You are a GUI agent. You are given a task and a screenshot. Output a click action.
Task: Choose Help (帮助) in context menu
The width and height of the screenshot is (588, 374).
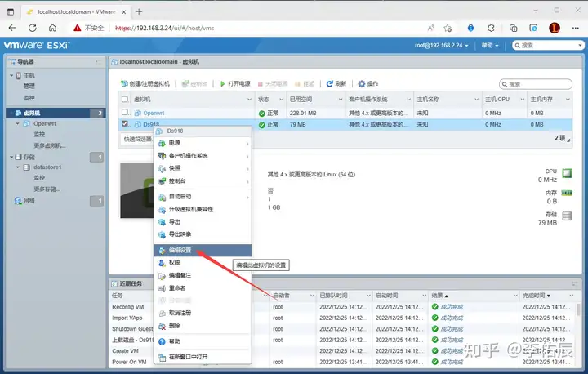point(203,341)
